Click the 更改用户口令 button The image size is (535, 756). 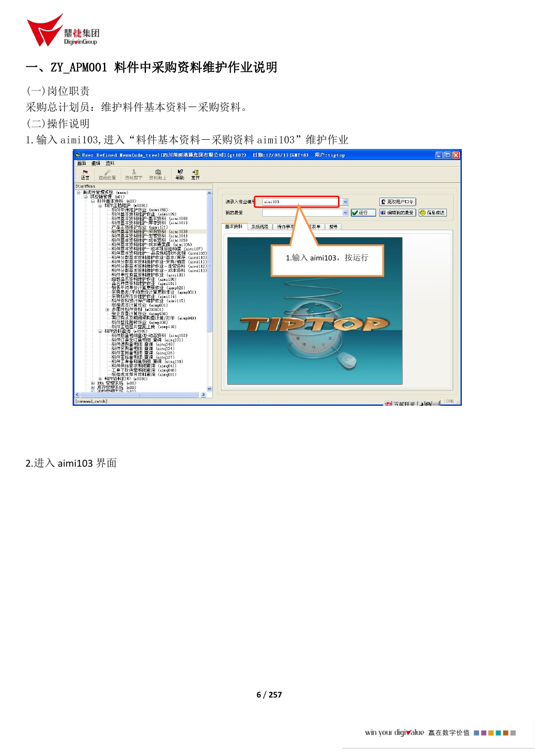point(398,201)
